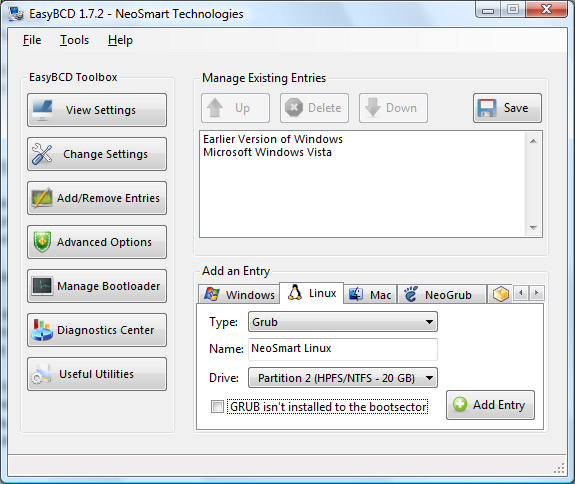575x484 pixels.
Task: Show more tabs using the right arrow
Action: pos(536,293)
